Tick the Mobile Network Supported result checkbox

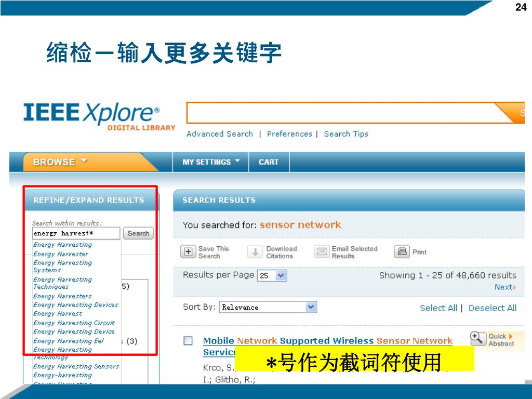click(188, 341)
